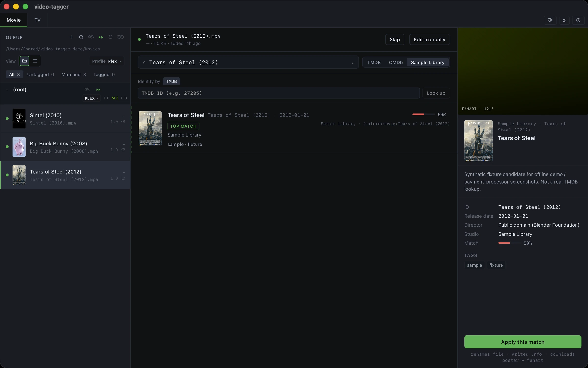Switch to the Movie tab
This screenshot has height=368, width=588.
click(14, 20)
